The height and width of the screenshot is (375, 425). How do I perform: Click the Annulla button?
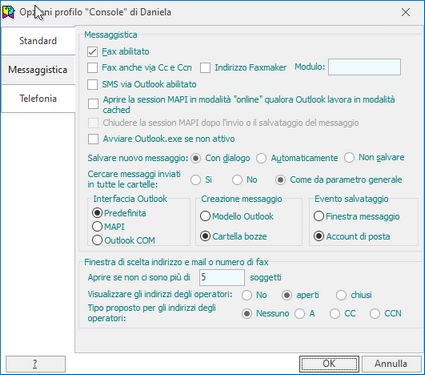[391, 364]
